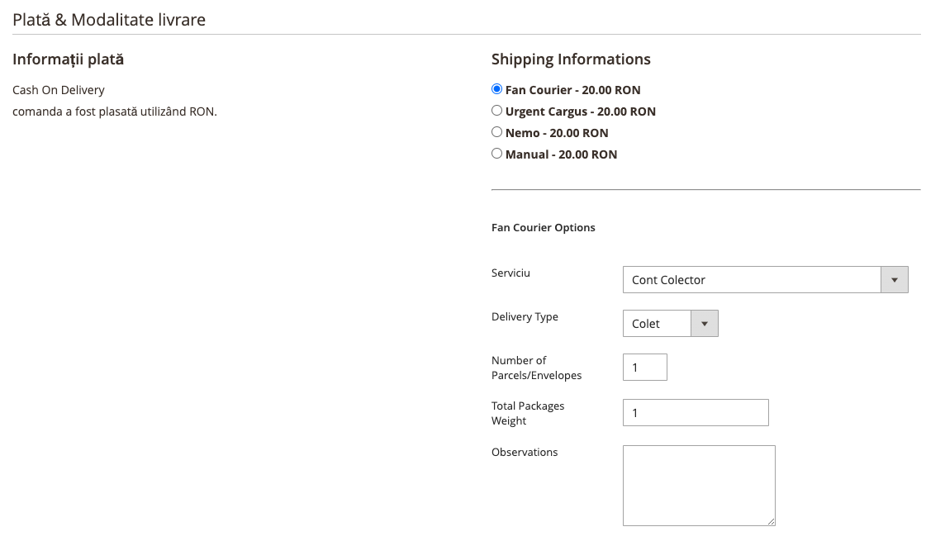Click the 'Total Packages Weight' label

click(528, 413)
